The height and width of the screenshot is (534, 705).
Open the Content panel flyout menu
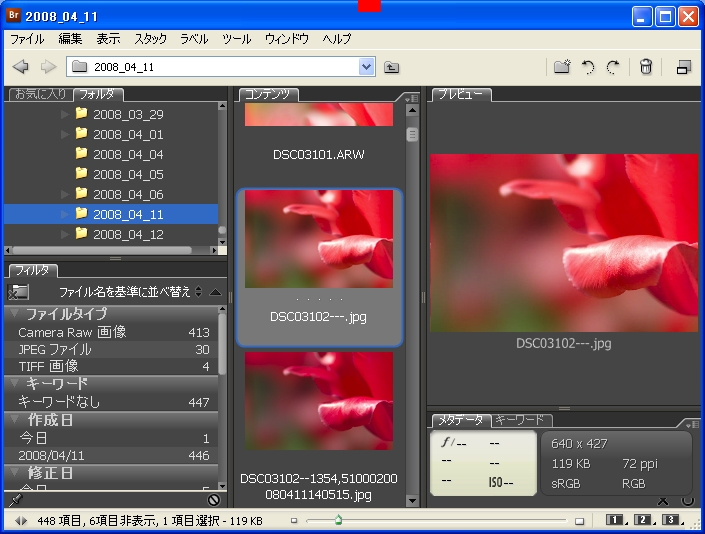[411, 98]
